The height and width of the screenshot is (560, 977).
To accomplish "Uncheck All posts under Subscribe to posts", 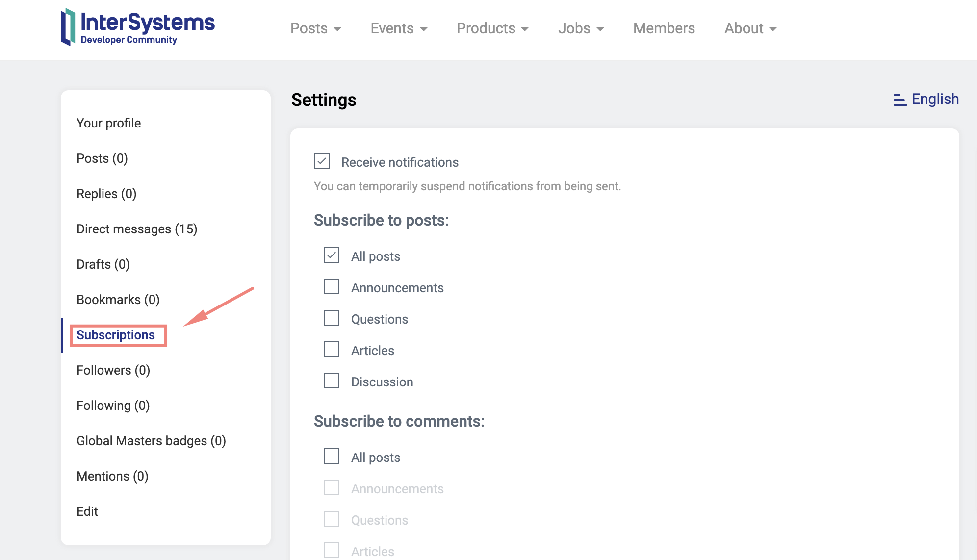I will click(332, 255).
